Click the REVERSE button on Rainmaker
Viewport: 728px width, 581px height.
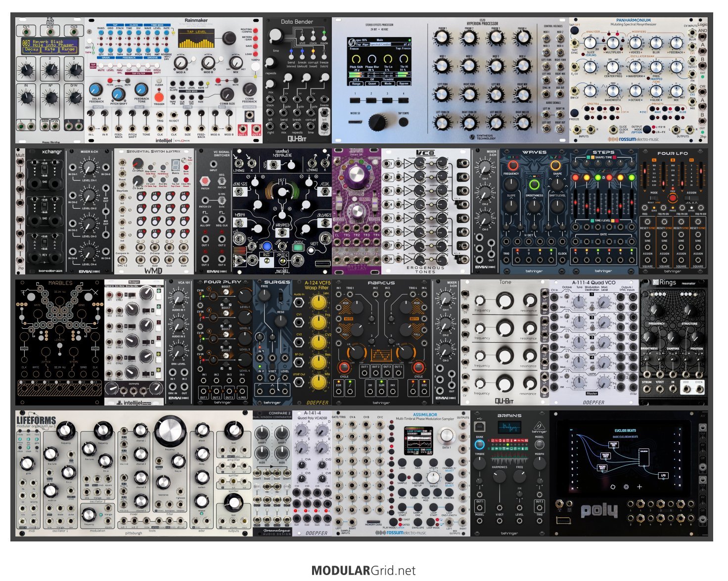tap(166, 50)
